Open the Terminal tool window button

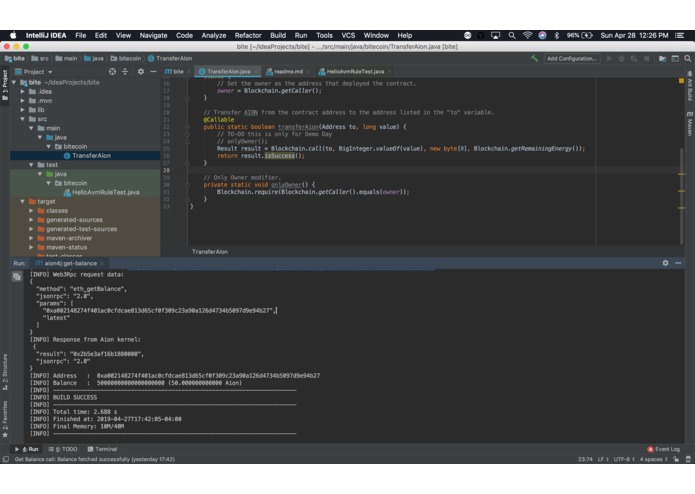[x=102, y=449]
